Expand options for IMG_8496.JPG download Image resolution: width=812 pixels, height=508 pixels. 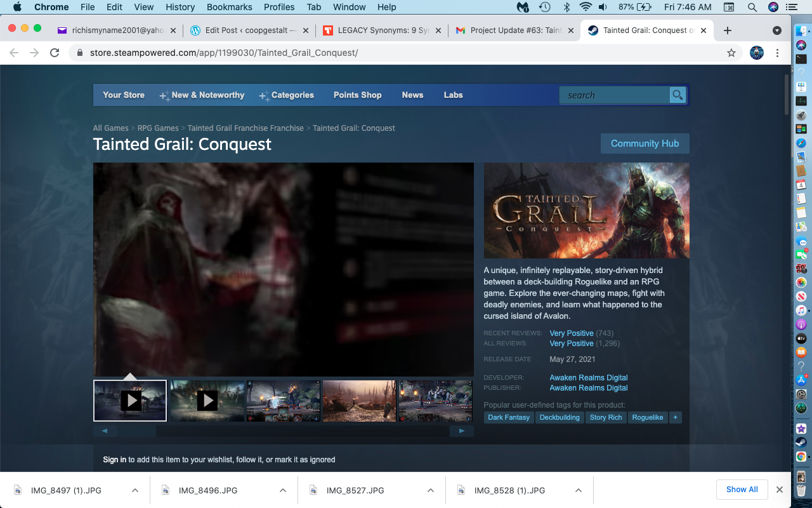click(283, 490)
